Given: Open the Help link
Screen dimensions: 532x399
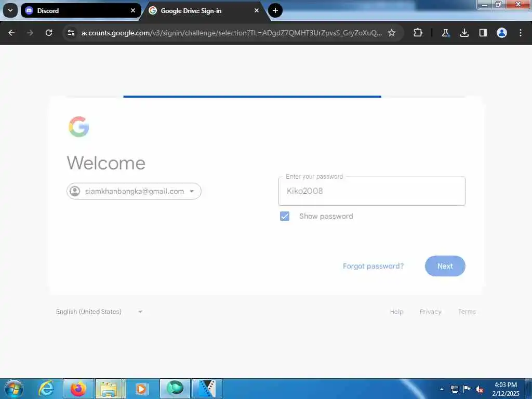Looking at the screenshot, I should 396,312.
